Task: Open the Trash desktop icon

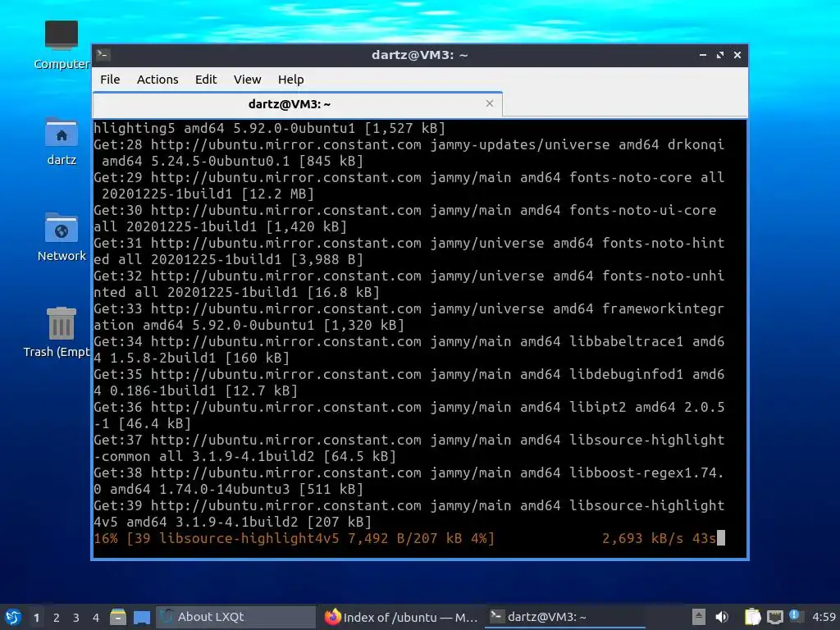Action: pyautogui.click(x=57, y=332)
